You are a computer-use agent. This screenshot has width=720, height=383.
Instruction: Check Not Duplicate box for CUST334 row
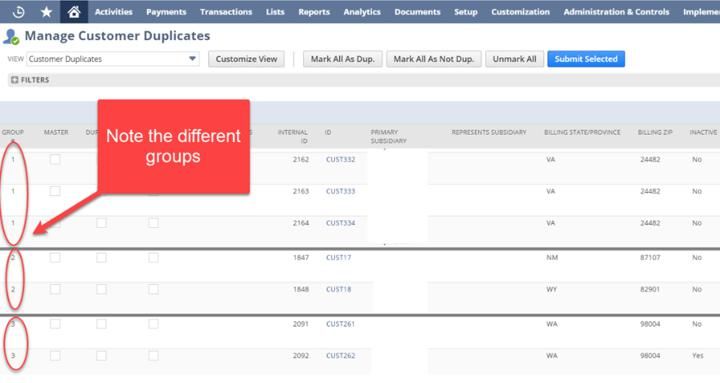coord(153,223)
